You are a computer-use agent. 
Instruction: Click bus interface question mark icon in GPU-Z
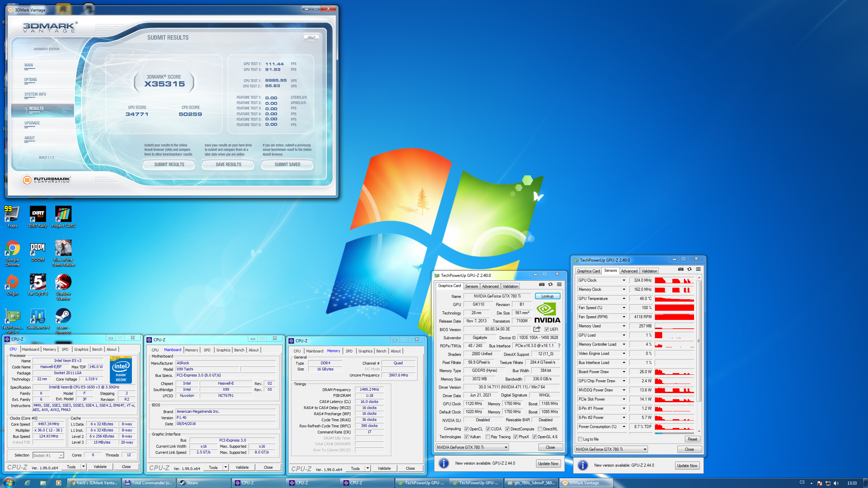[x=559, y=346]
